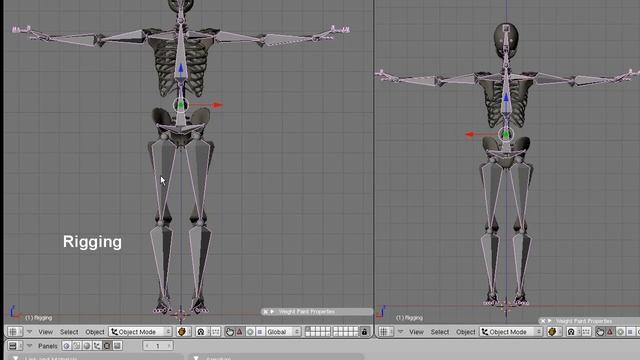Open draw type selector in left viewport
Screen dimensions: 640x360
184,332
